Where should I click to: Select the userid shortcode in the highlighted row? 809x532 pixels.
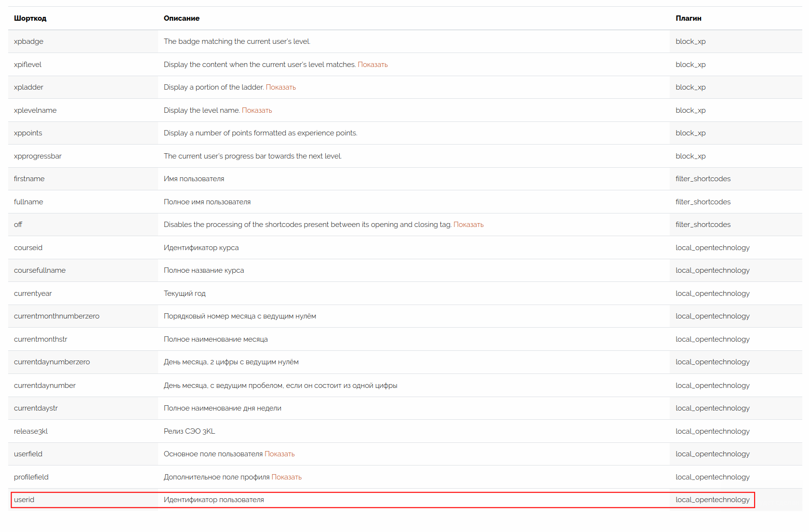(24, 500)
